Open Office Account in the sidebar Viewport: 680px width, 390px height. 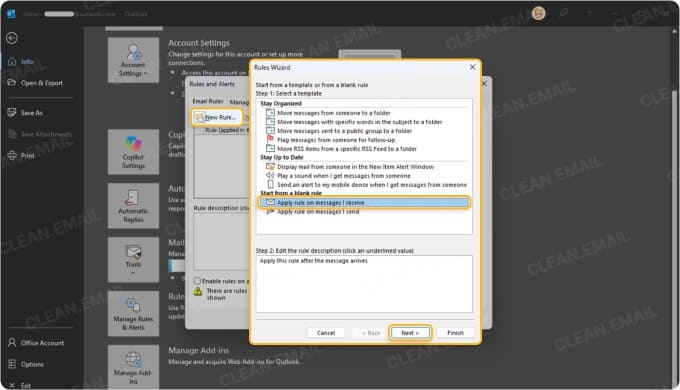tap(42, 343)
